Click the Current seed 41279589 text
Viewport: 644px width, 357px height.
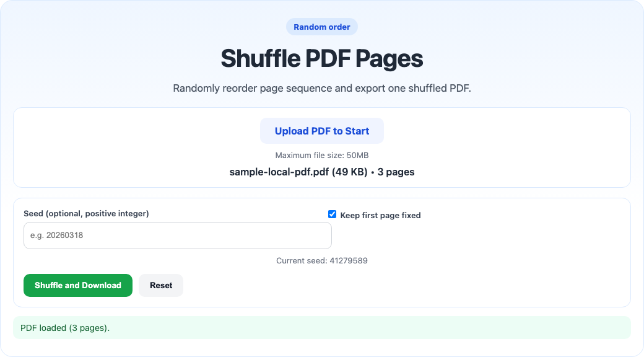(x=321, y=260)
